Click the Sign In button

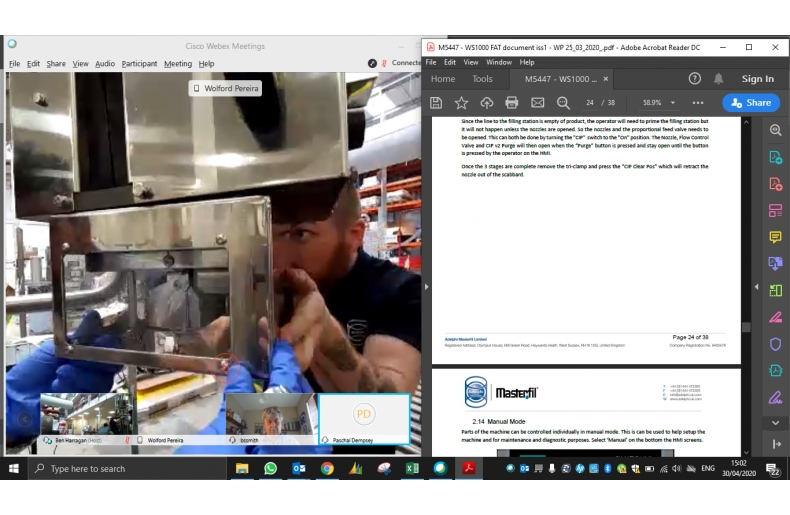pos(757,79)
